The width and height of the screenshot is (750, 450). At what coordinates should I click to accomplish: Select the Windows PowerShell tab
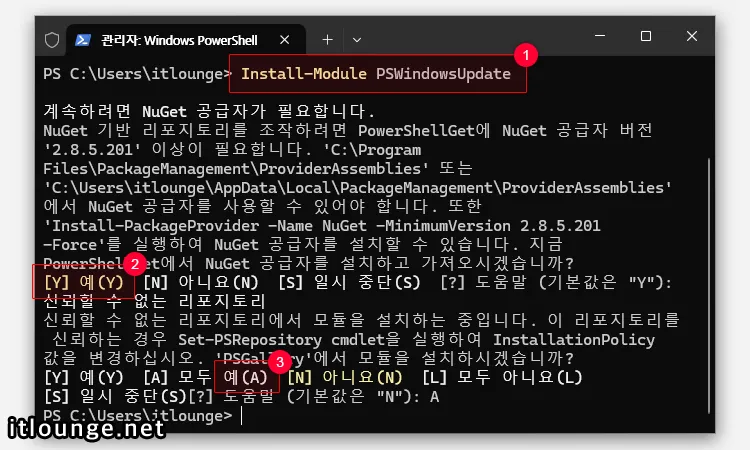click(186, 40)
